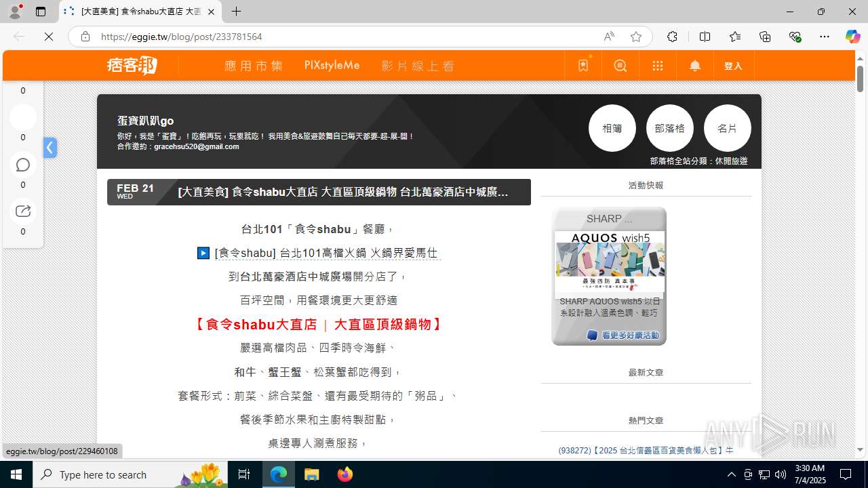The height and width of the screenshot is (488, 868).
Task: Open the search icon in orange header
Action: 620,66
